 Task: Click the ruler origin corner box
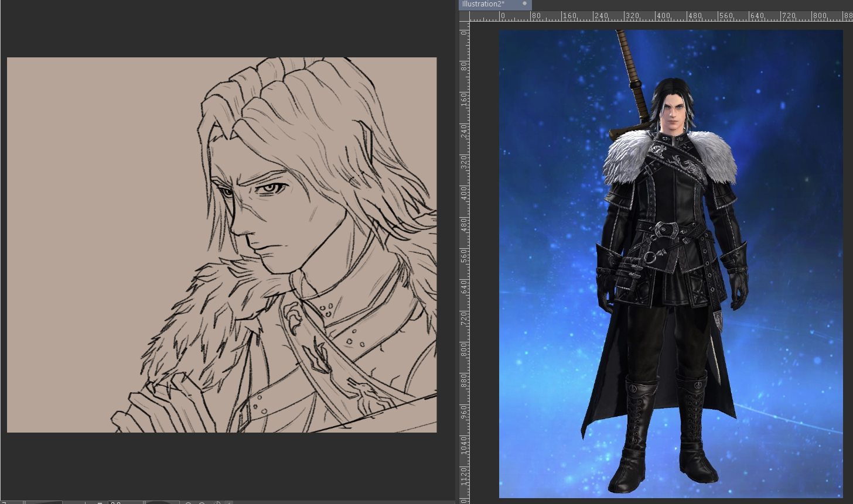tap(464, 16)
